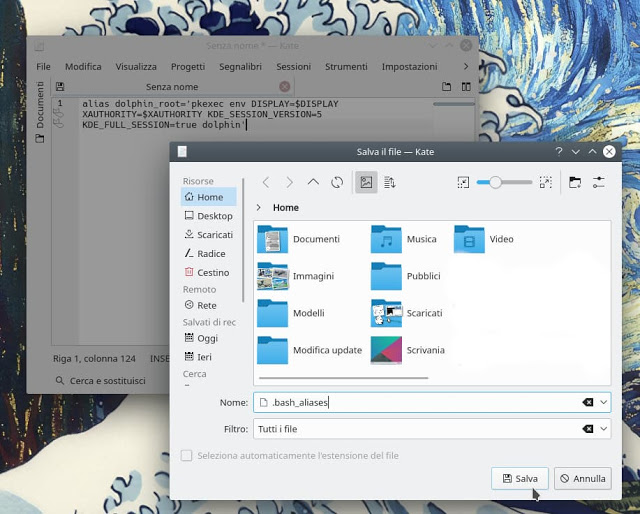This screenshot has width=640, height=514.
Task: Open the Pubblici folder
Action: [406, 276]
